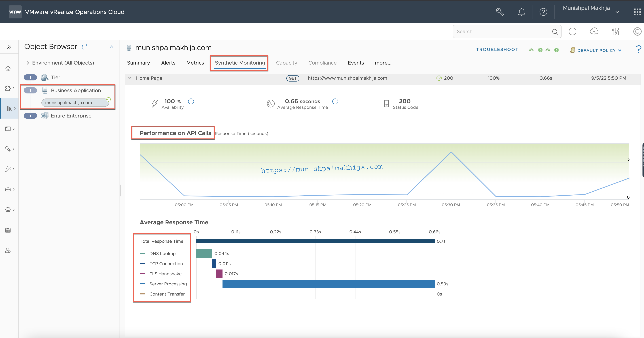
Task: Click the TLS Handshake legend entry
Action: (x=161, y=274)
